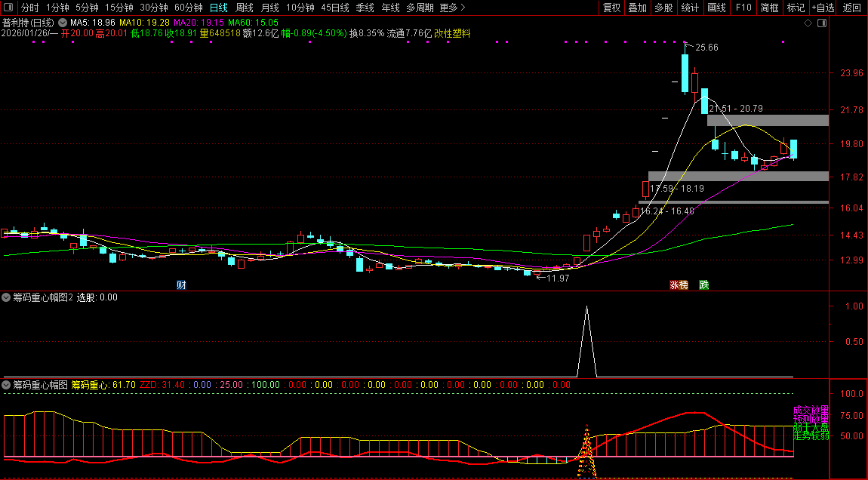Select the 60分钟 period tab

pyautogui.click(x=188, y=8)
